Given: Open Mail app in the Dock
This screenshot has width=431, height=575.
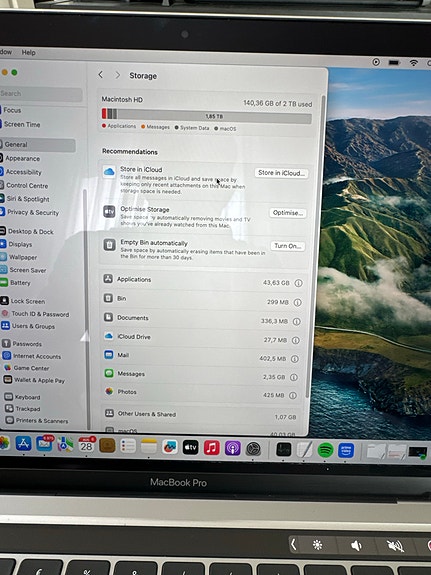Looking at the screenshot, I should point(44,444).
